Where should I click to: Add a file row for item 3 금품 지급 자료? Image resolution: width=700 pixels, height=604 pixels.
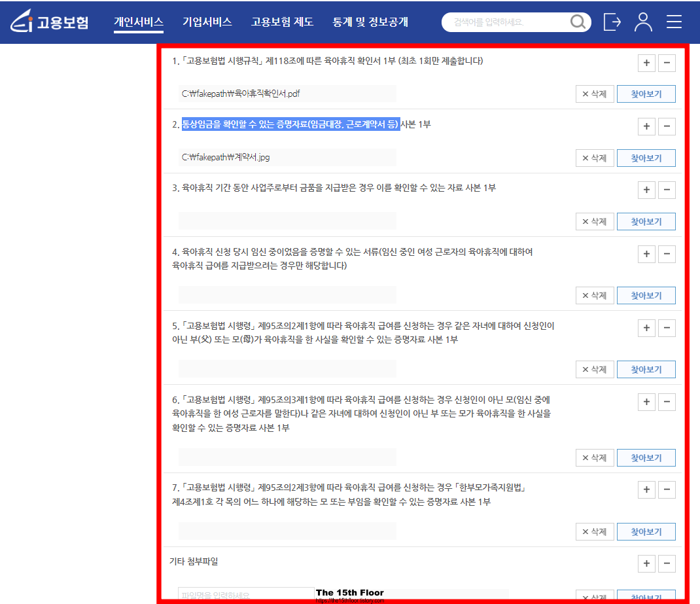coord(646,190)
